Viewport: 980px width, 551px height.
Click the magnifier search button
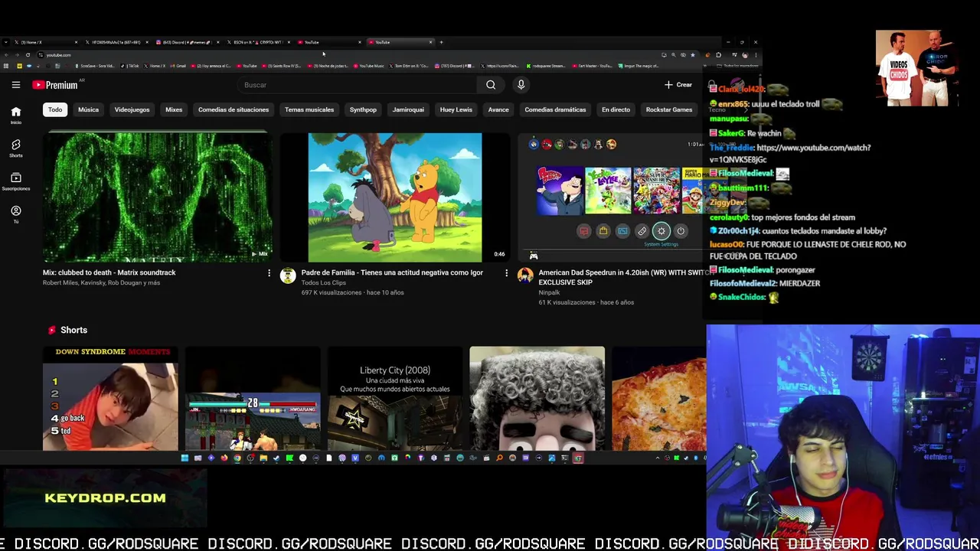491,85
